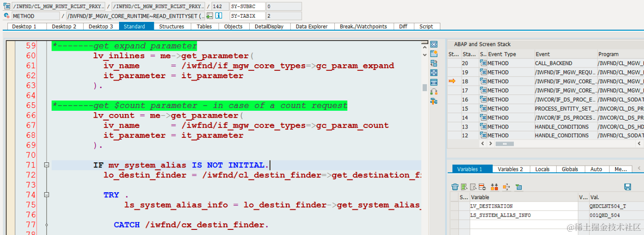
Task: Open the Break./Watchpoints tab
Action: 363,27
